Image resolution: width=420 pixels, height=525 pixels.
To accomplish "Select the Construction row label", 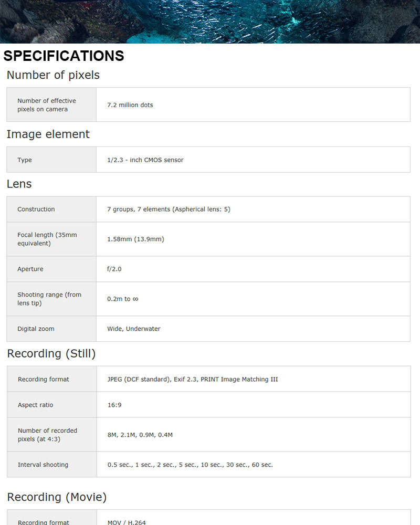I will coord(36,209).
